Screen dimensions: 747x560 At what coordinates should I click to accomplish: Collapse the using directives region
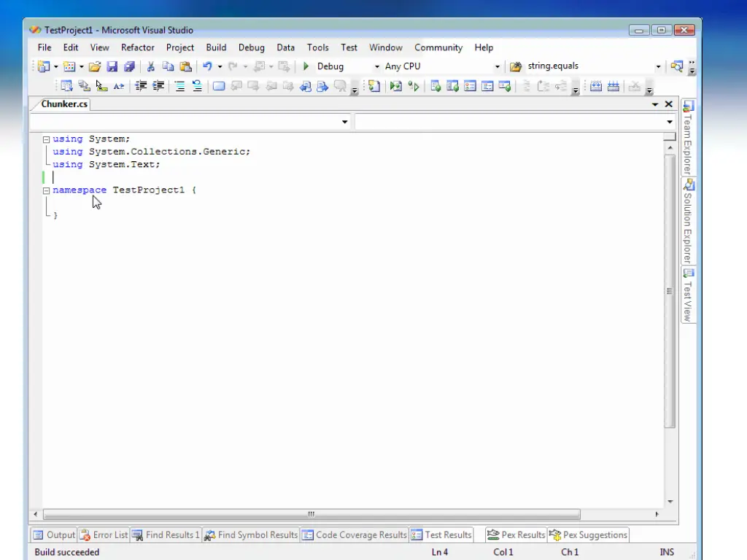pyautogui.click(x=46, y=139)
